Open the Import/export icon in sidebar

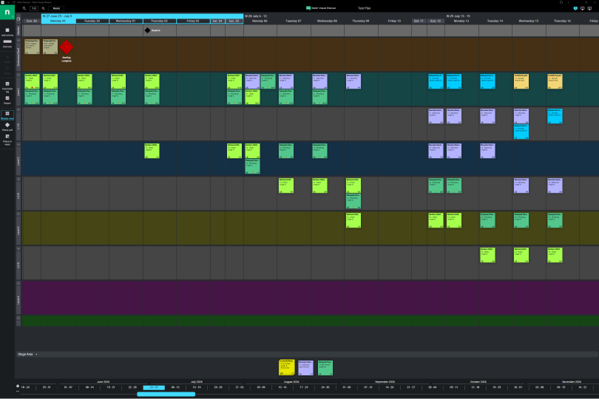coord(7,84)
